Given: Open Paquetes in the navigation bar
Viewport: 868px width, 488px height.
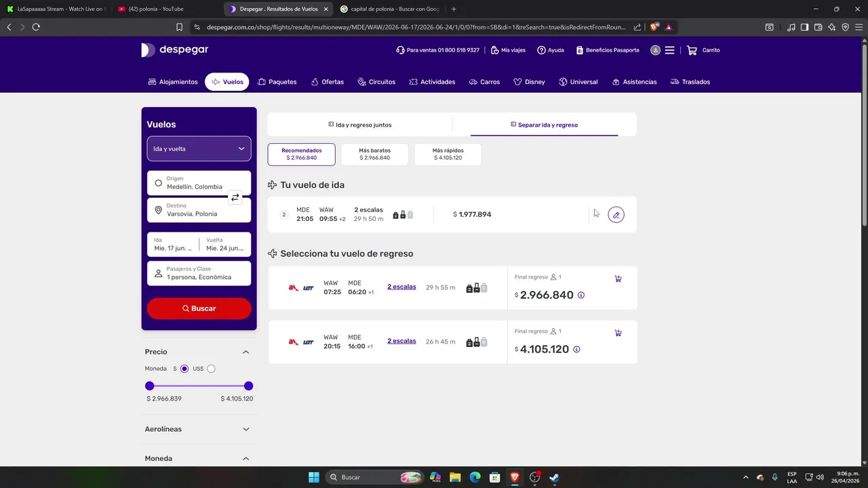Looking at the screenshot, I should point(277,82).
